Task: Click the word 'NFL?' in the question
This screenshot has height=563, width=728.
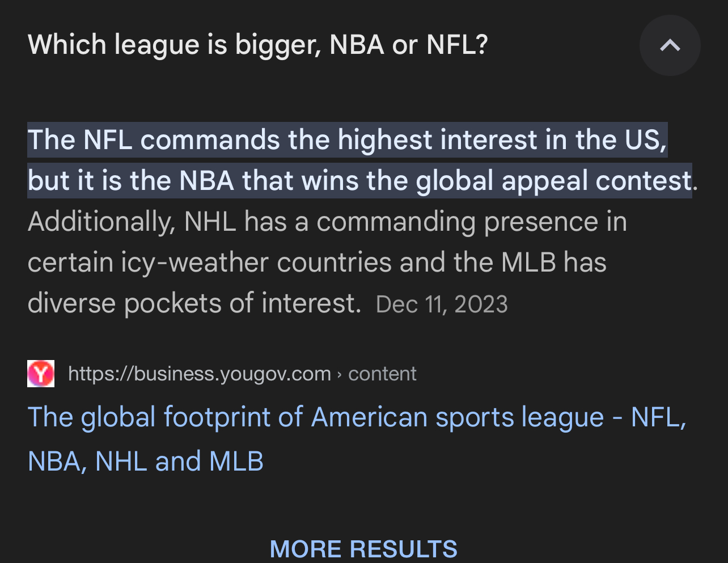Action: coord(457,45)
